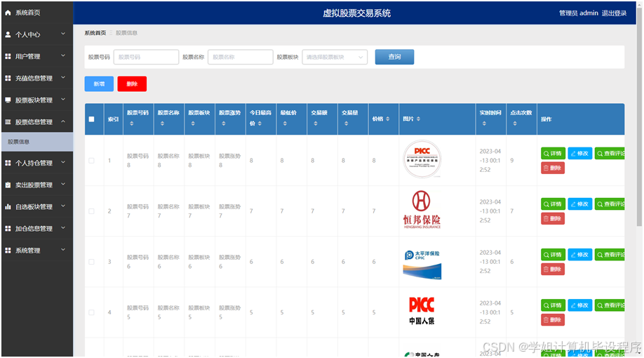
Task: Click the grid icon beside 加仓信息管理
Action: click(x=8, y=229)
